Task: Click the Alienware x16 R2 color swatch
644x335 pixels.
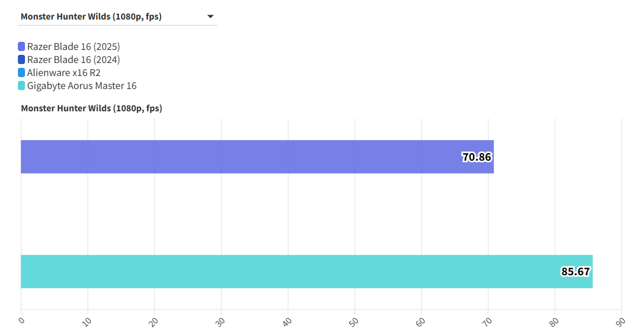Action: coord(22,73)
